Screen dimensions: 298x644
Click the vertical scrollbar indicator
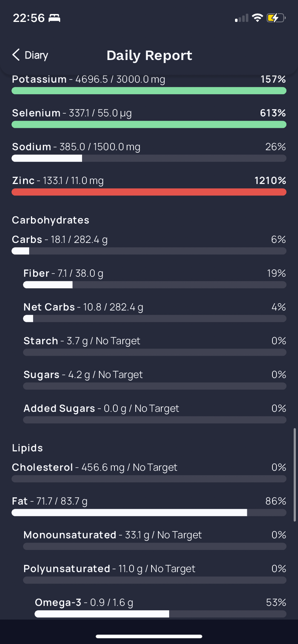(295, 475)
